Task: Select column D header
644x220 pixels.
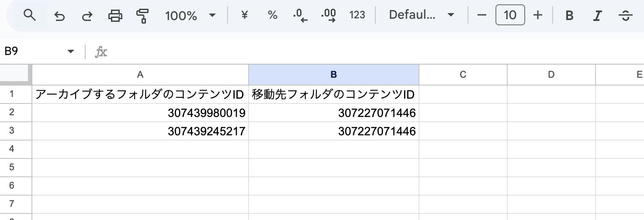Action: point(551,75)
